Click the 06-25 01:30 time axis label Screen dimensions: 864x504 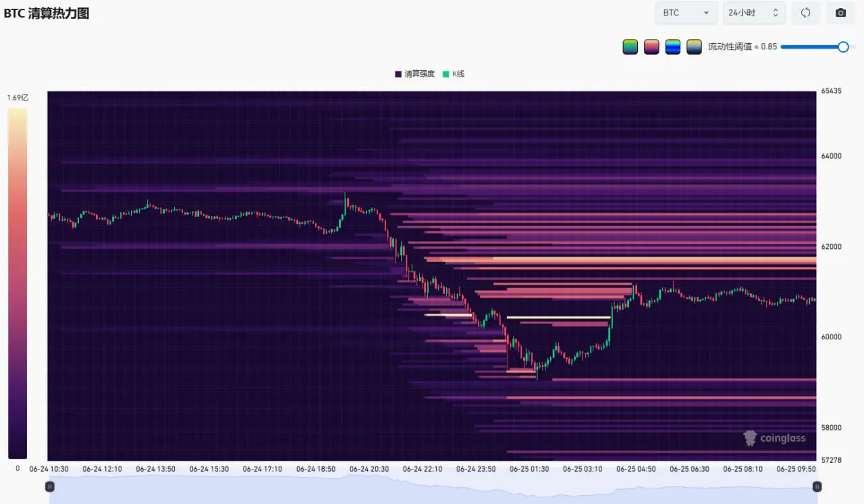click(x=529, y=469)
